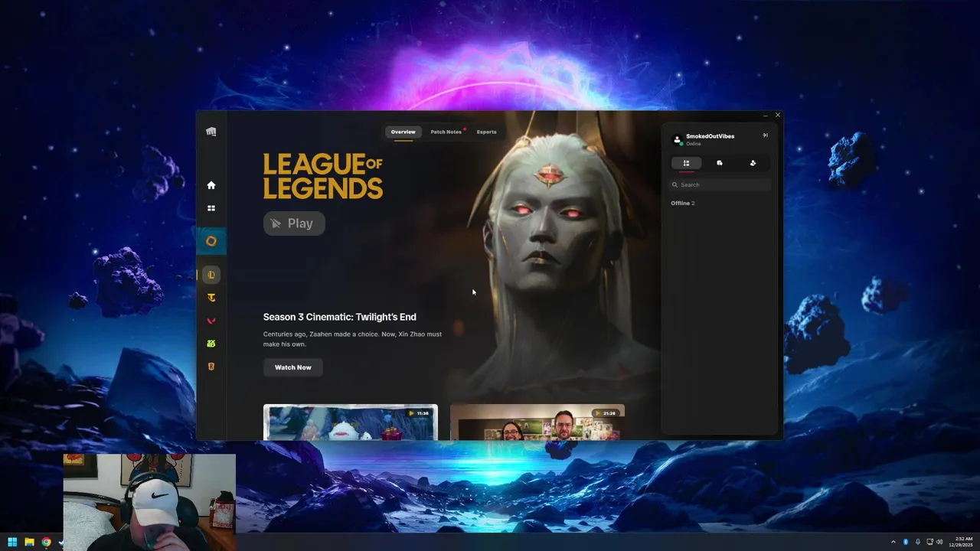The image size is (980, 551).
Task: Show the friends list tab icon
Action: (x=686, y=163)
